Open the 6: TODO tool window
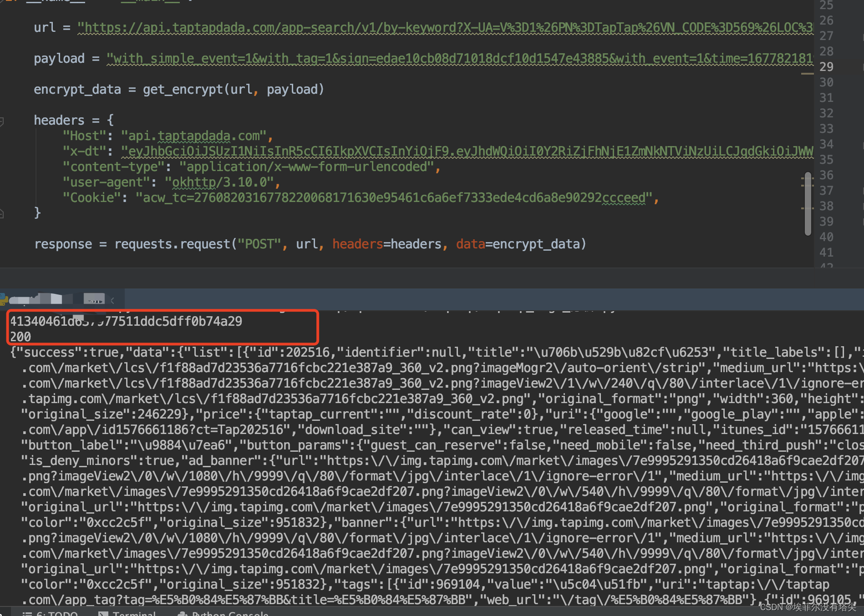 [x=50, y=613]
